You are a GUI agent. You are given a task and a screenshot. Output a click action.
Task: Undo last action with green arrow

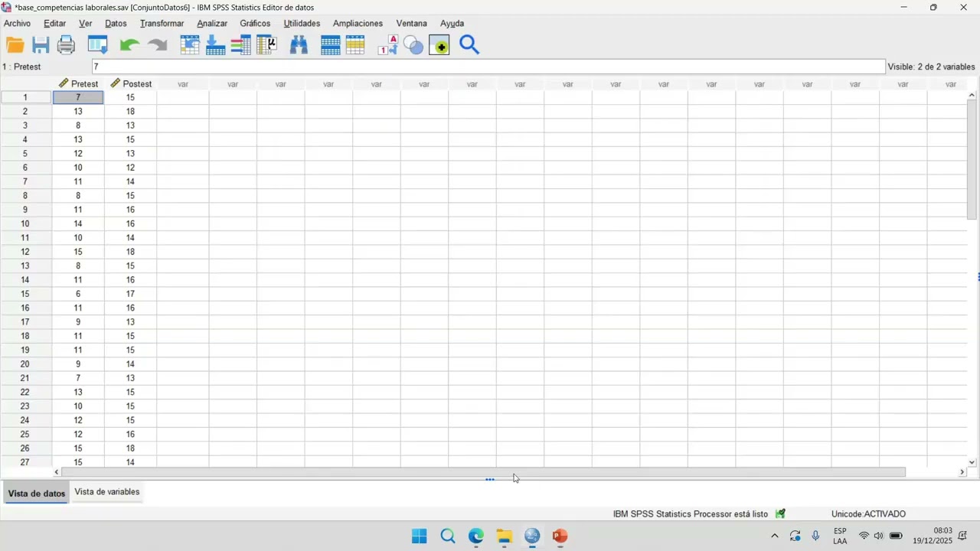[129, 45]
